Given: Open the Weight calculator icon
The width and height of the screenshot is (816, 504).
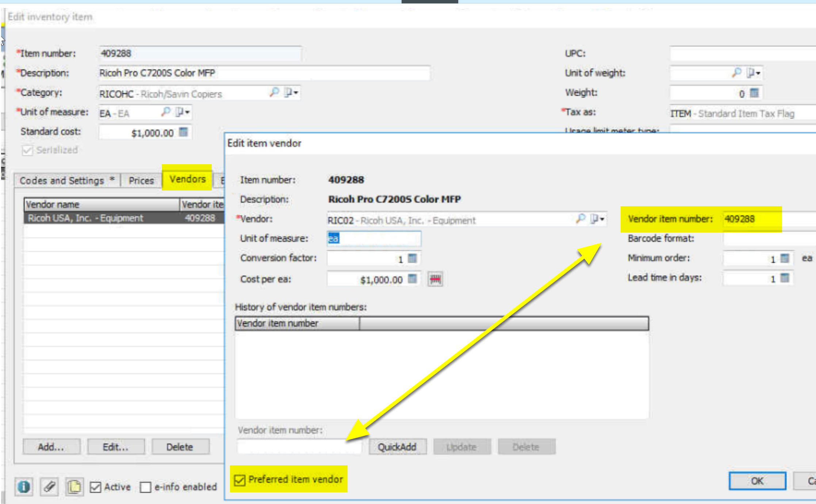Looking at the screenshot, I should pyautogui.click(x=754, y=93).
